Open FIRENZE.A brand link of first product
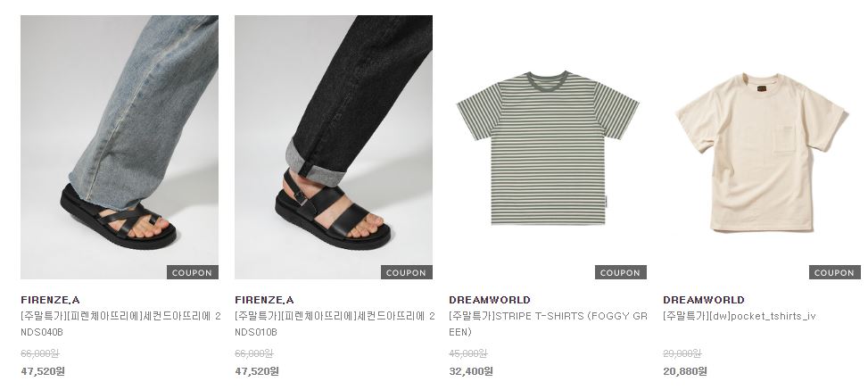868x390 pixels. [x=50, y=300]
